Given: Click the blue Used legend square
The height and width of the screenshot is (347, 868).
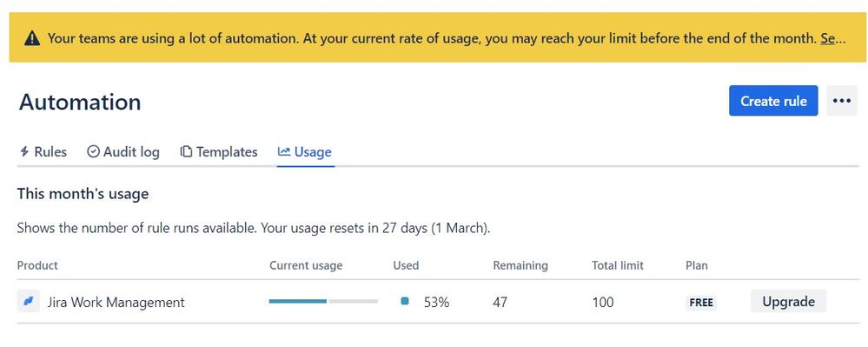Looking at the screenshot, I should pyautogui.click(x=405, y=301).
